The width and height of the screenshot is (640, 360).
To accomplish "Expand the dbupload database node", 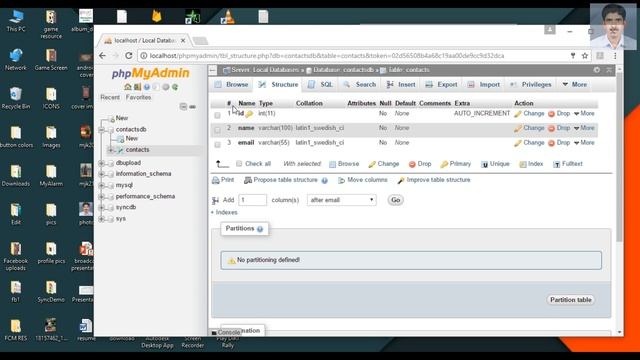I will tap(102, 163).
